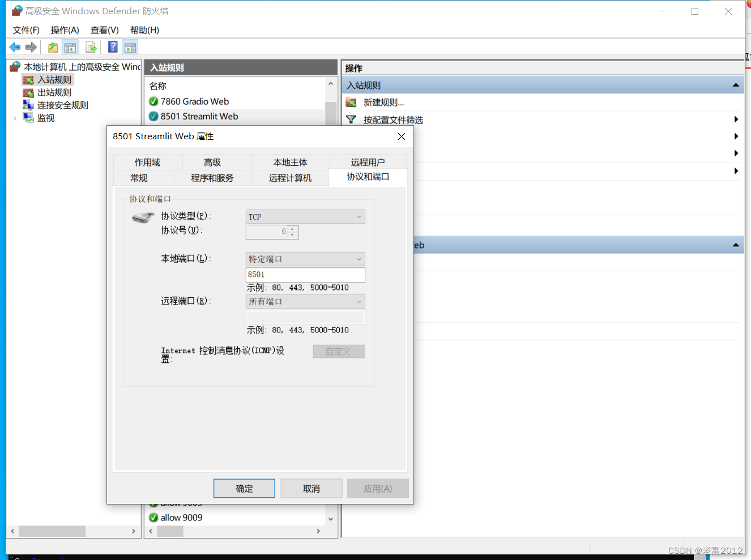Click the up-one-level folder toolbar icon
The height and width of the screenshot is (560, 751).
53,48
